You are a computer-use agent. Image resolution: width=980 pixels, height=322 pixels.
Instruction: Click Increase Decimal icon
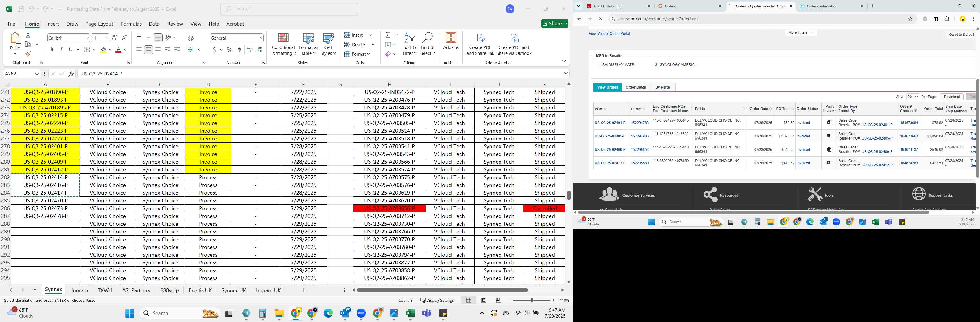click(x=250, y=50)
